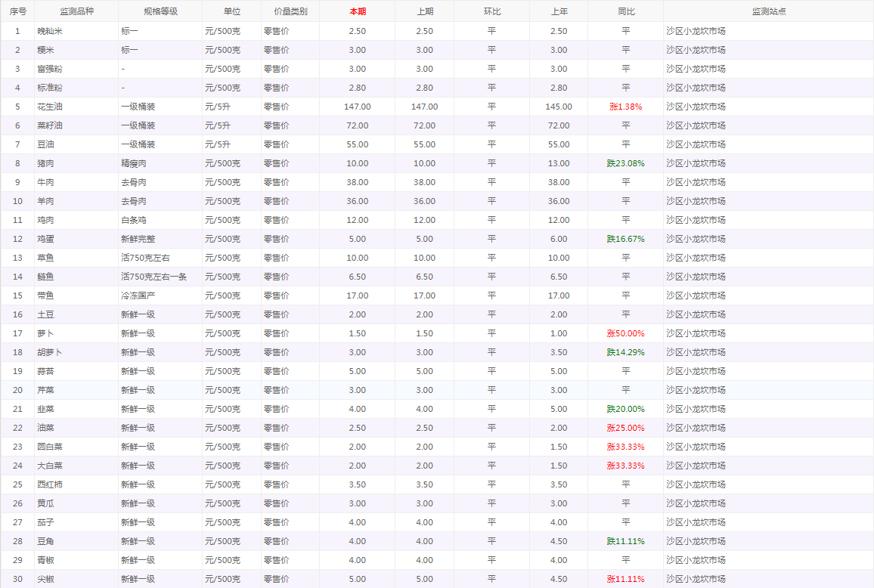Select the 尖椒 product name cell
Image resolution: width=874 pixels, height=588 pixels.
pyautogui.click(x=46, y=579)
